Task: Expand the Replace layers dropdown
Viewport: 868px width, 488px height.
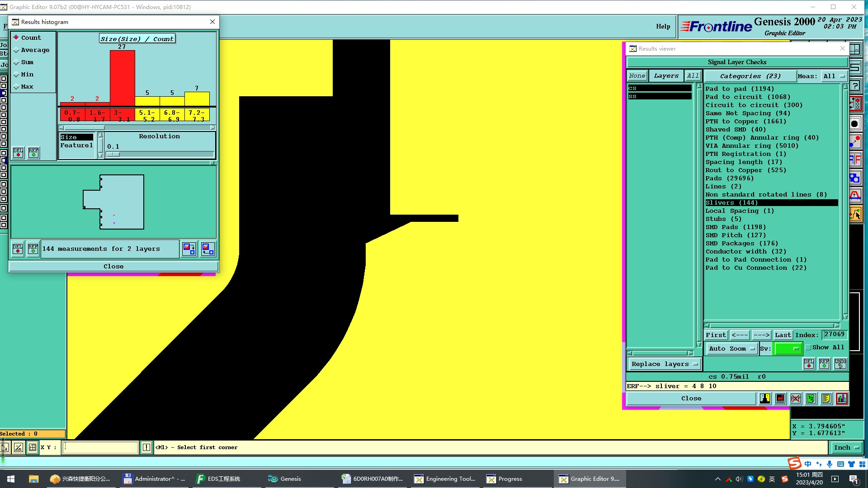Action: point(664,364)
